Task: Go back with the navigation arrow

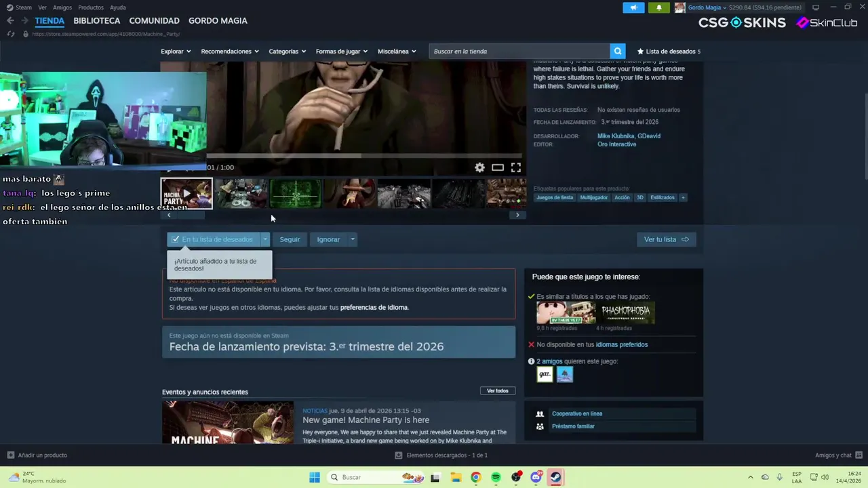Action: tap(10, 21)
